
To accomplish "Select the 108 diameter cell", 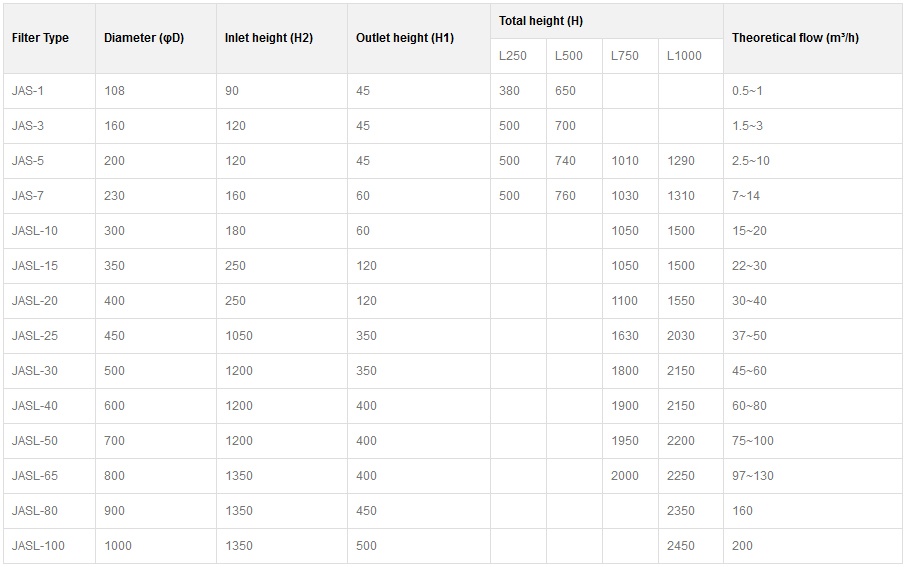I will pyautogui.click(x=114, y=91).
